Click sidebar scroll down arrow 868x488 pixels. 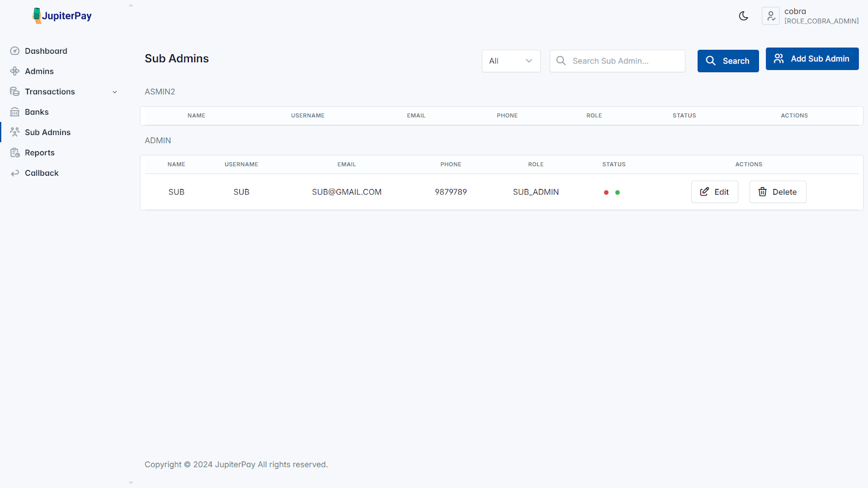pyautogui.click(x=131, y=483)
